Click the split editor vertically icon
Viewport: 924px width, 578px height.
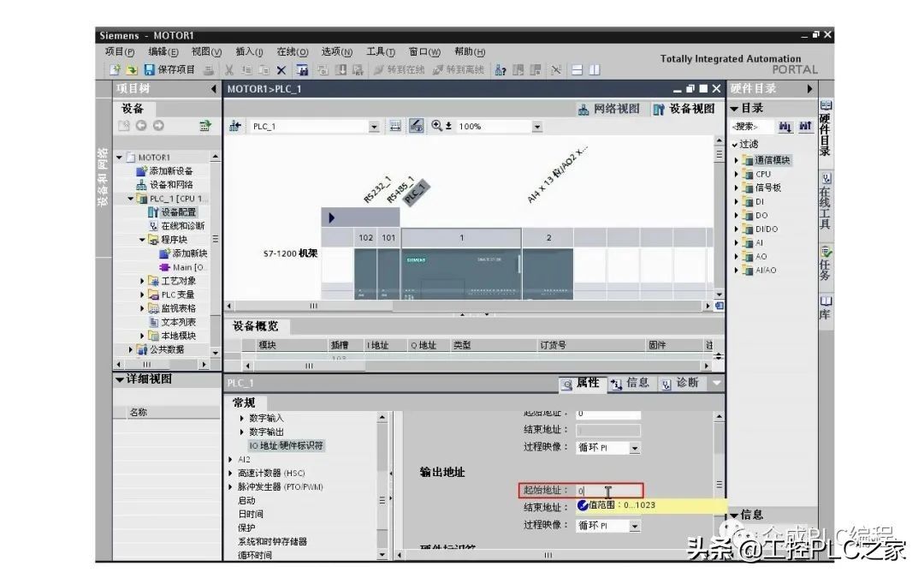point(595,70)
